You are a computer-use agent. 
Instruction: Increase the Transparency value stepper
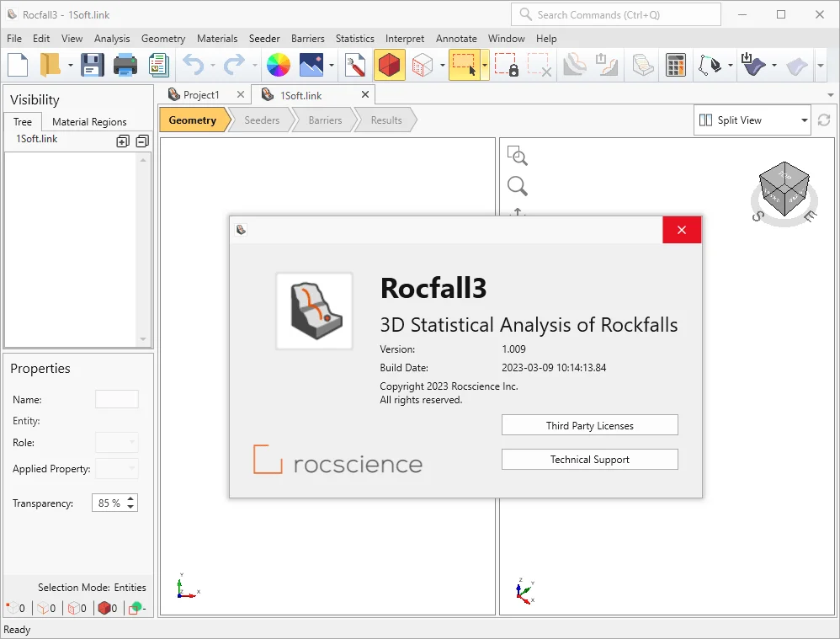coord(130,499)
